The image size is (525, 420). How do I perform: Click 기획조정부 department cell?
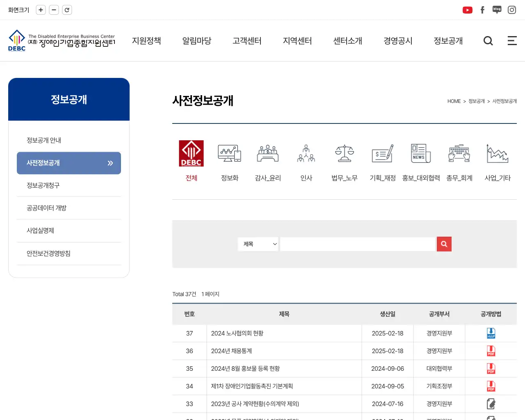439,386
